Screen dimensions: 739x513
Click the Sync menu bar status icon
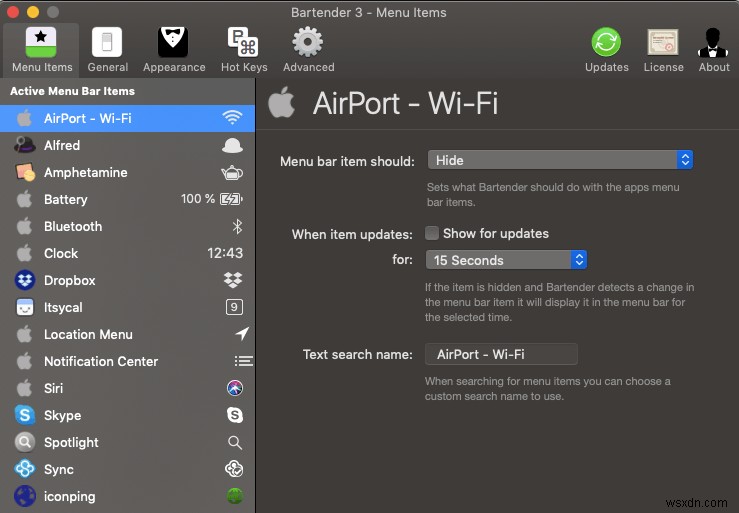point(234,469)
